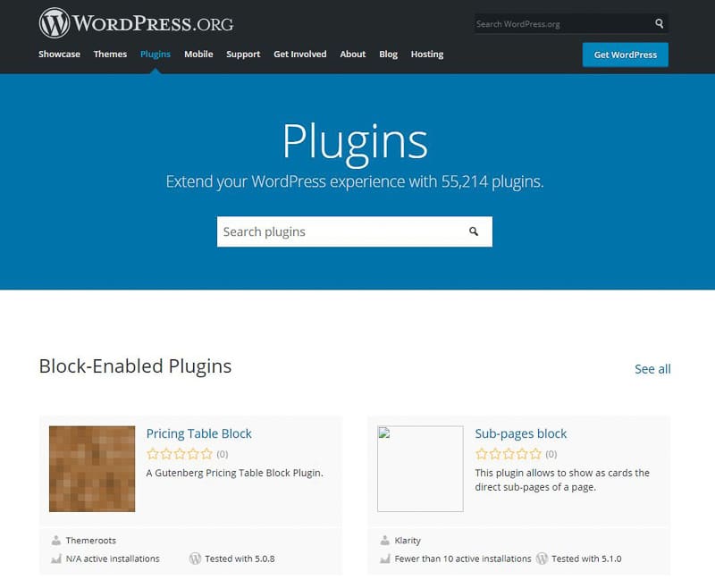Viewport: 715px width, 588px height.
Task: Click the Klarity author name
Action: point(408,541)
